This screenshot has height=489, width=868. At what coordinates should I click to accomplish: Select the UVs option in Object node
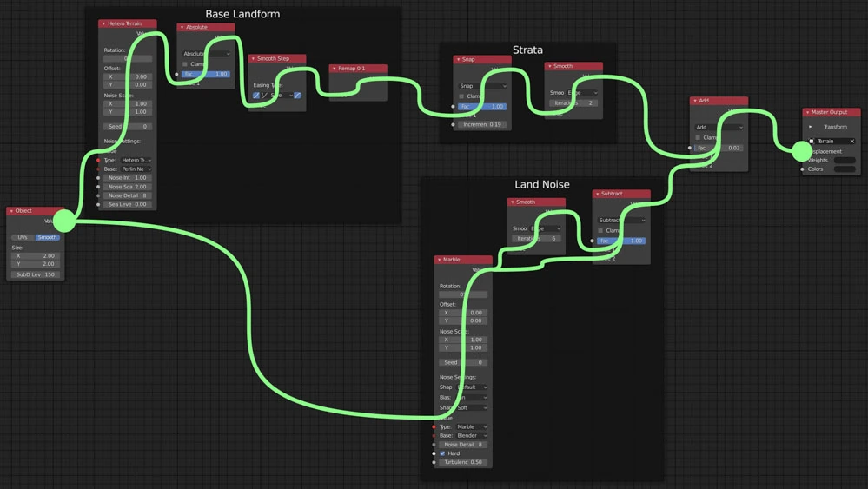pyautogui.click(x=23, y=237)
